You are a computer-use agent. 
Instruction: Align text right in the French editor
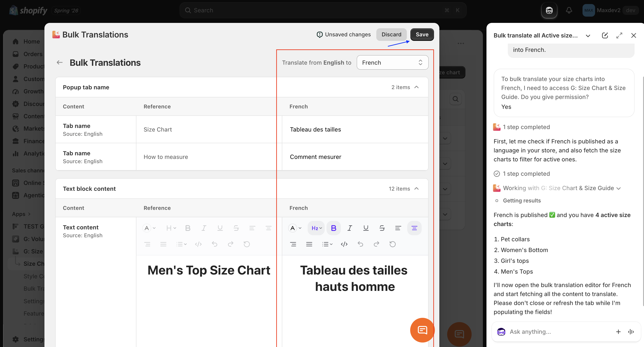(x=293, y=244)
